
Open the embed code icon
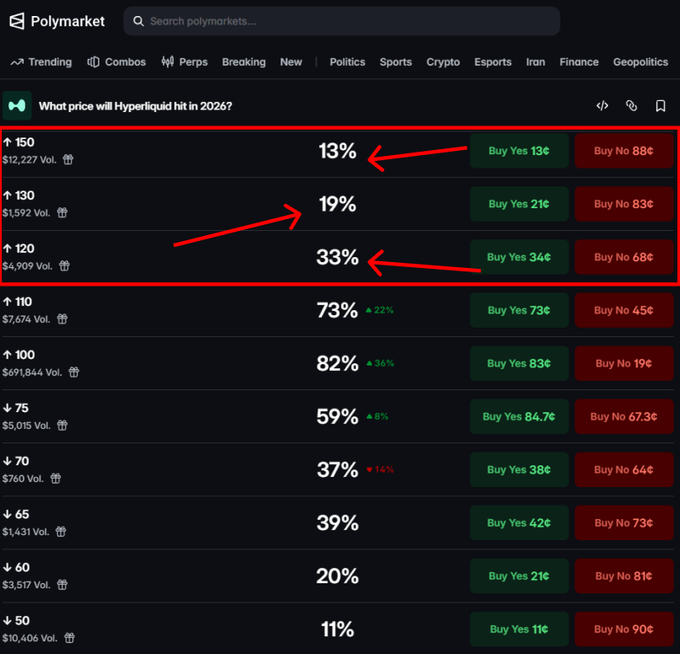pos(602,106)
